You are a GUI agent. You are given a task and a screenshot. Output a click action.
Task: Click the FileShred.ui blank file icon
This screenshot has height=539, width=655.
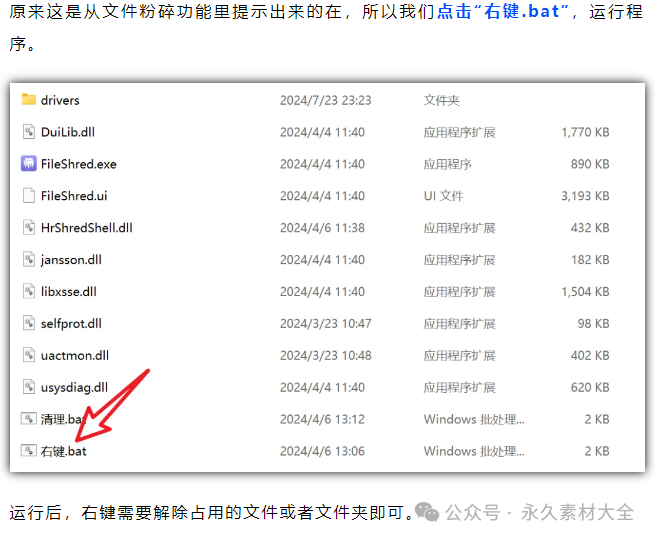28,196
